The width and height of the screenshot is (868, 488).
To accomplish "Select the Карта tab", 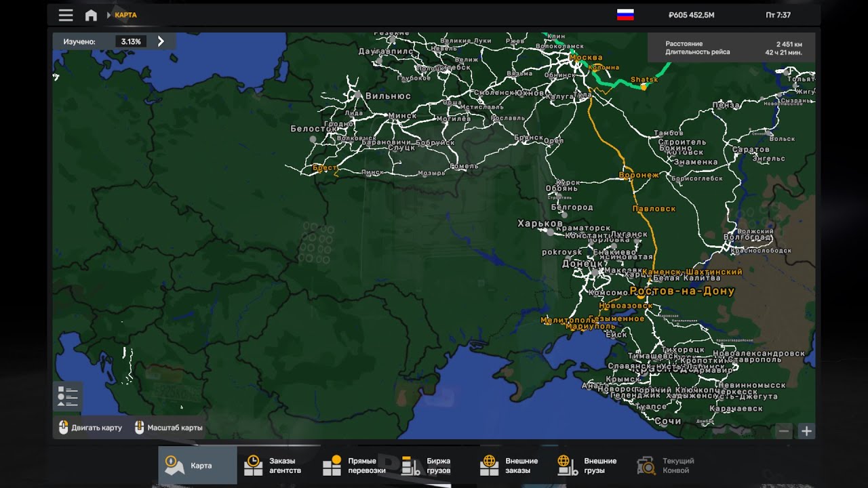I will coord(197,466).
